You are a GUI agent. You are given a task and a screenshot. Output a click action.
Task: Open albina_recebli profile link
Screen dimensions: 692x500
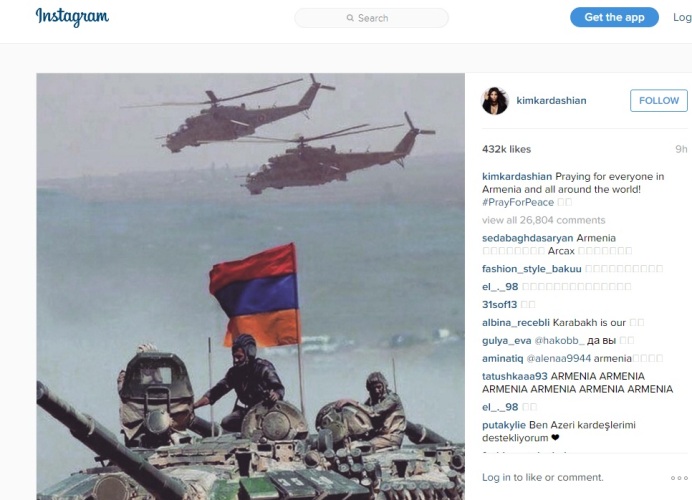515,323
